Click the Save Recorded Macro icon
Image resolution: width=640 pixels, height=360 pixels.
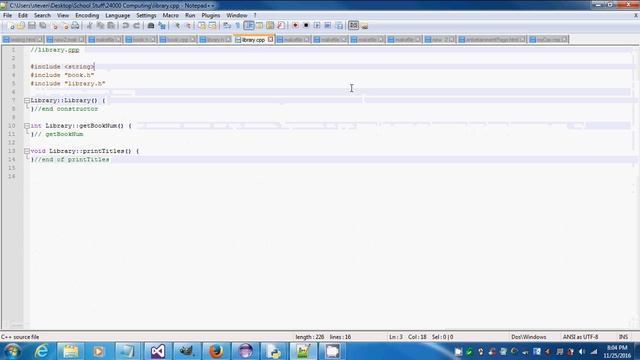coord(339,26)
